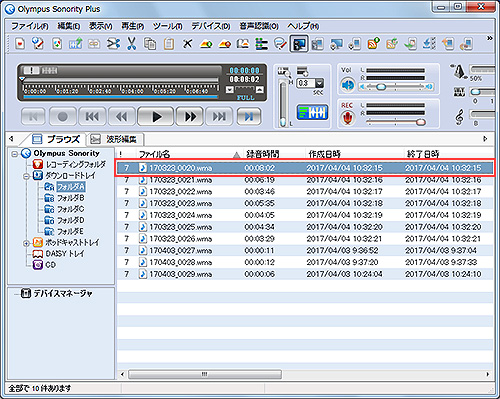Open the ツール menu
500x399 pixels.
(x=168, y=26)
